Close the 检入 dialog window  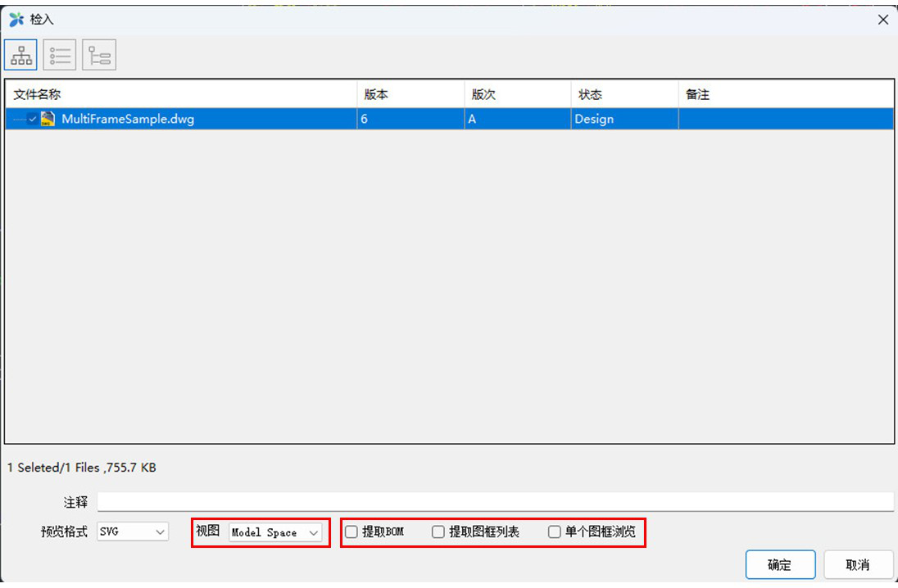[x=882, y=20]
